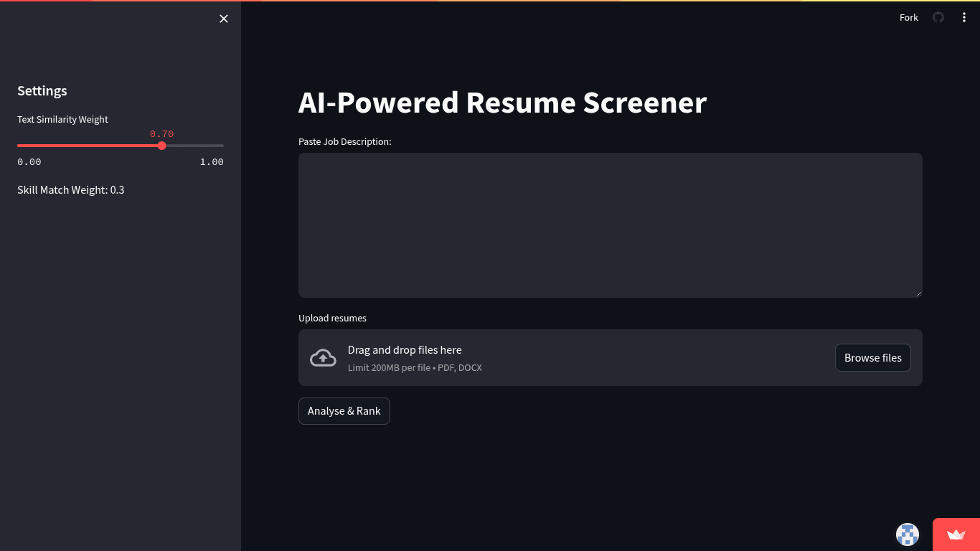Click the Browse files button

pos(873,357)
